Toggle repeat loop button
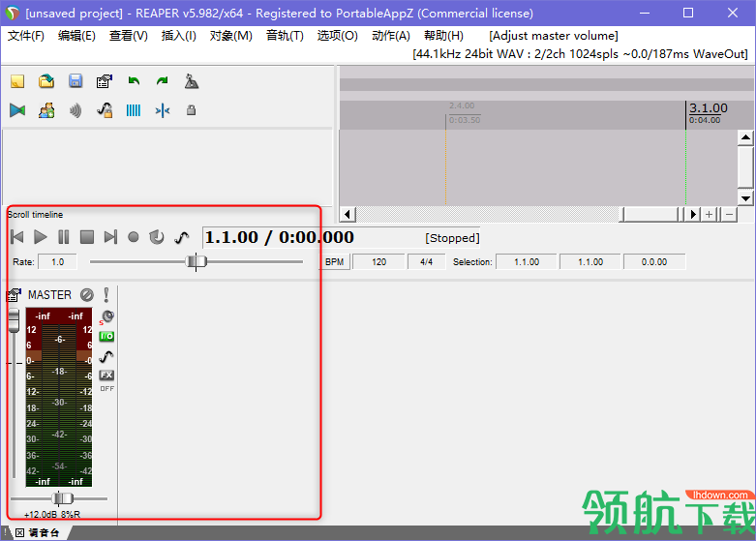756x541 pixels. tap(157, 237)
